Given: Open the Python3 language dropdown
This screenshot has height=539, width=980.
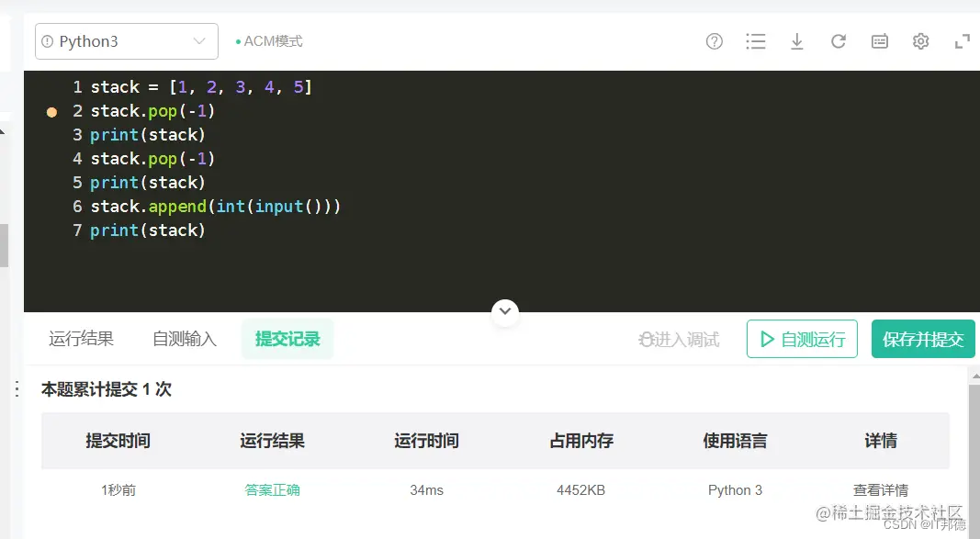Looking at the screenshot, I should (126, 40).
